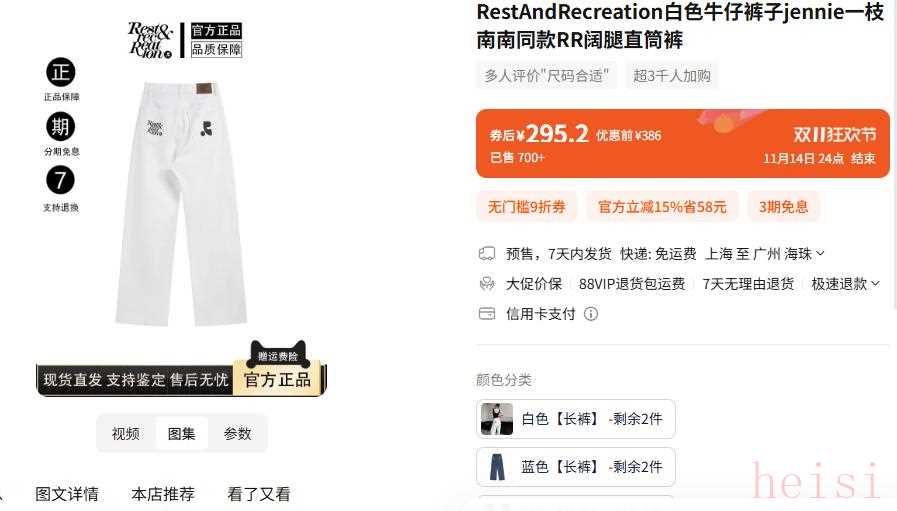
Task: Click the credit card payment icon
Action: click(487, 314)
